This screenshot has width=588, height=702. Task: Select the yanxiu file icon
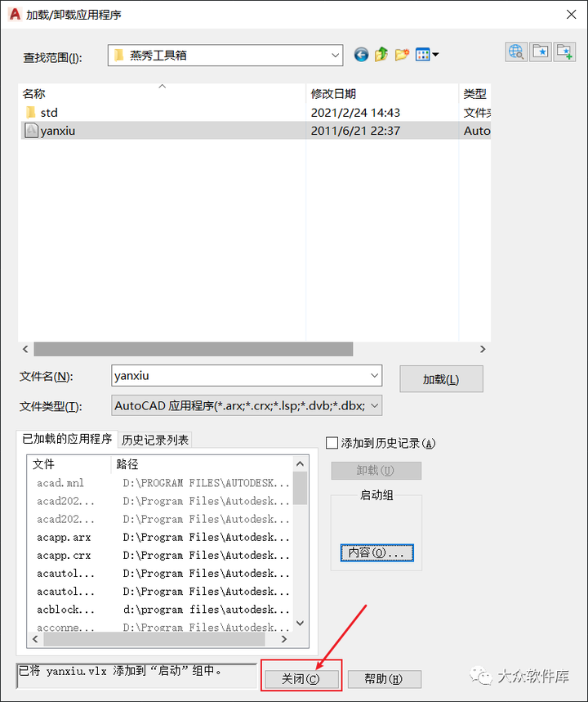[x=31, y=130]
